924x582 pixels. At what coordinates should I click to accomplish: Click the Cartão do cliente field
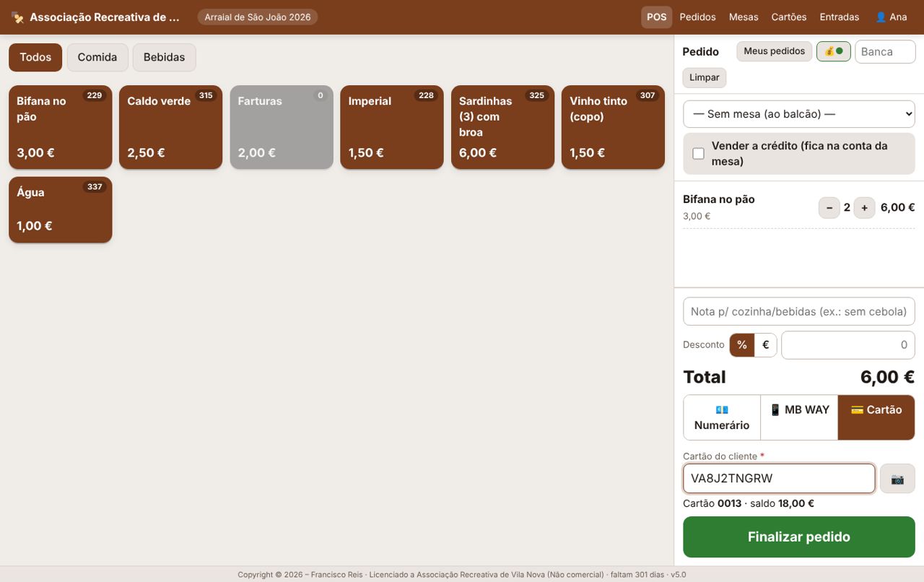pos(780,479)
